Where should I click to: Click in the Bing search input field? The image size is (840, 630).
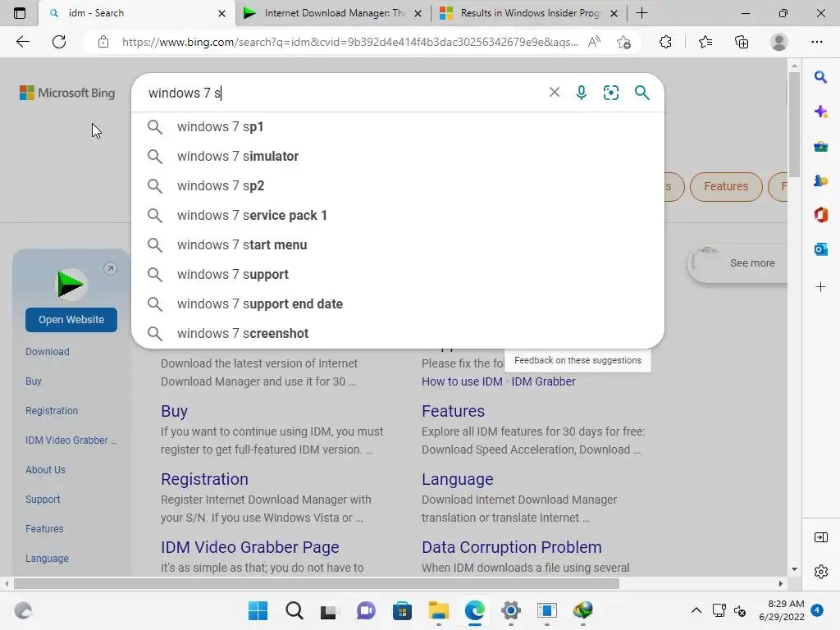click(343, 93)
